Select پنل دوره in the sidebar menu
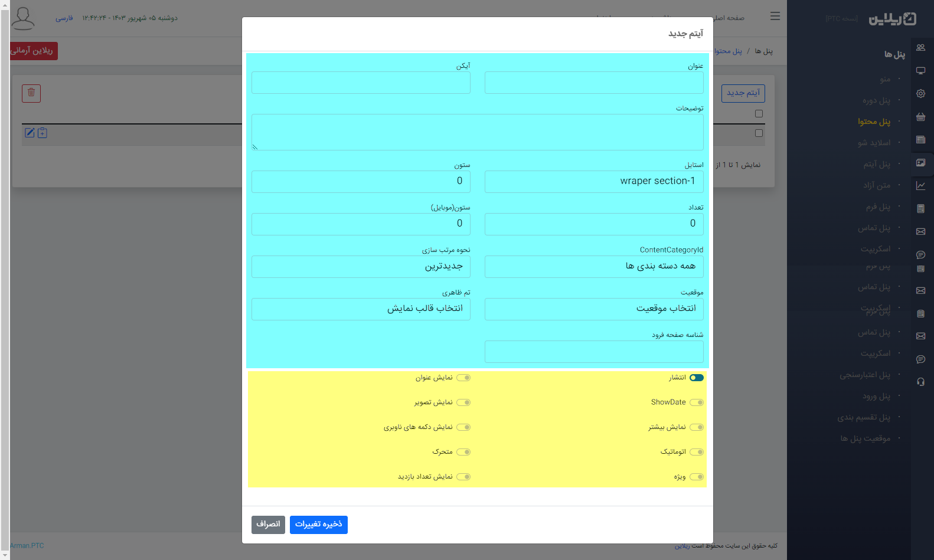This screenshot has width=934, height=560. (876, 100)
